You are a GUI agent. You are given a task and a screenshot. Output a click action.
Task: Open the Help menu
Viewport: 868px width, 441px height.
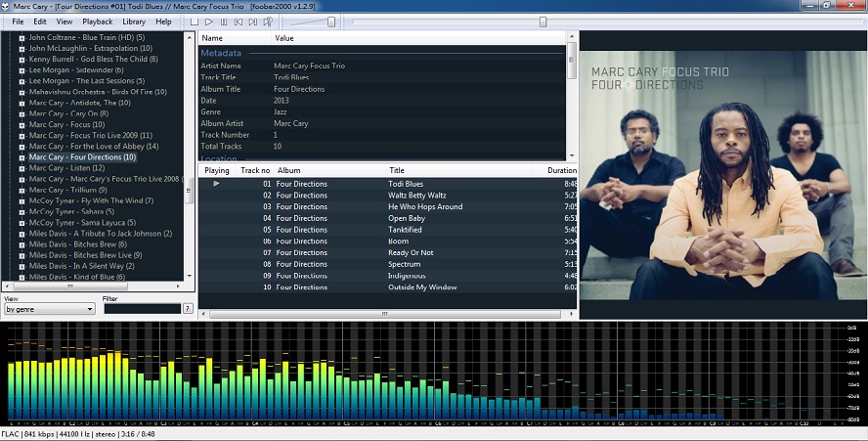tap(163, 22)
